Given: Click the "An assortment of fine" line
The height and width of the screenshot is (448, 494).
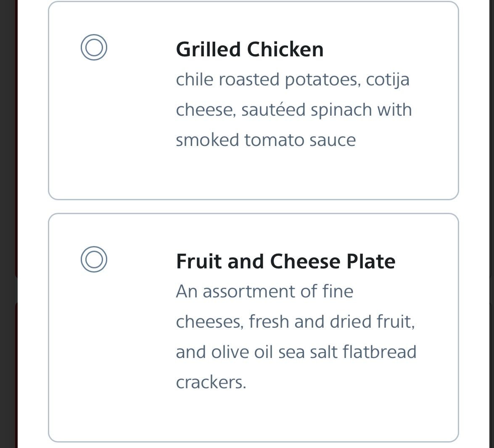Looking at the screenshot, I should 264,292.
